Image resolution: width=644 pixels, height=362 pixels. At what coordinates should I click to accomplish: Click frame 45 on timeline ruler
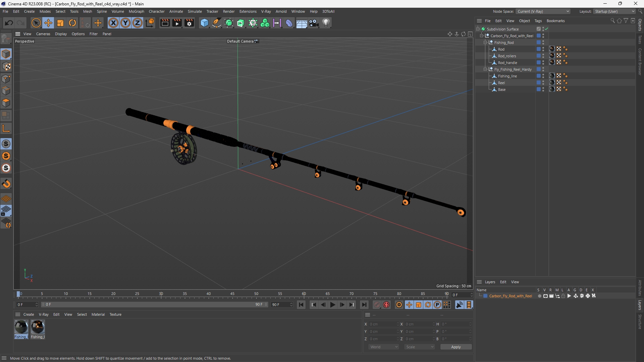232,294
